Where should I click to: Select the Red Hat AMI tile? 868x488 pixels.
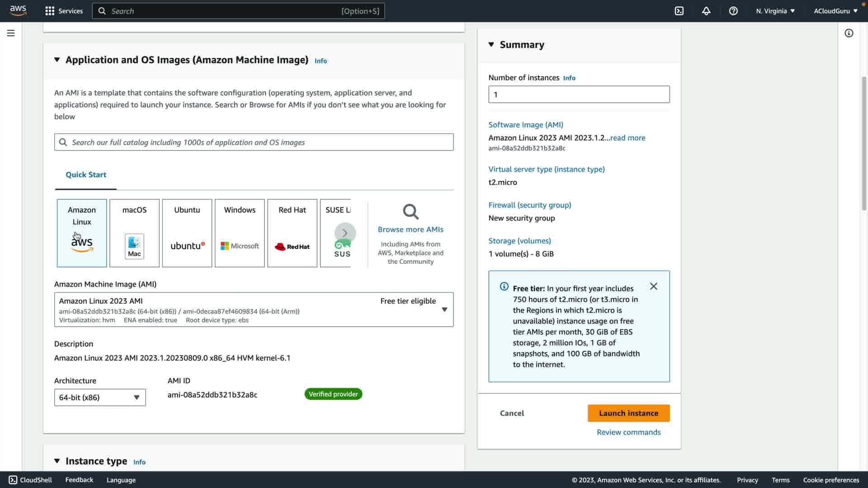292,233
